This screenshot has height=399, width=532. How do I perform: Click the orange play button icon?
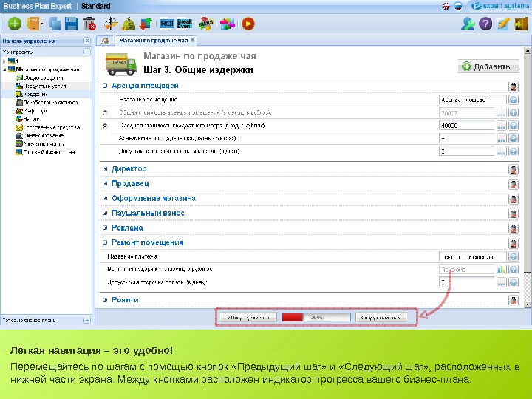(248, 24)
